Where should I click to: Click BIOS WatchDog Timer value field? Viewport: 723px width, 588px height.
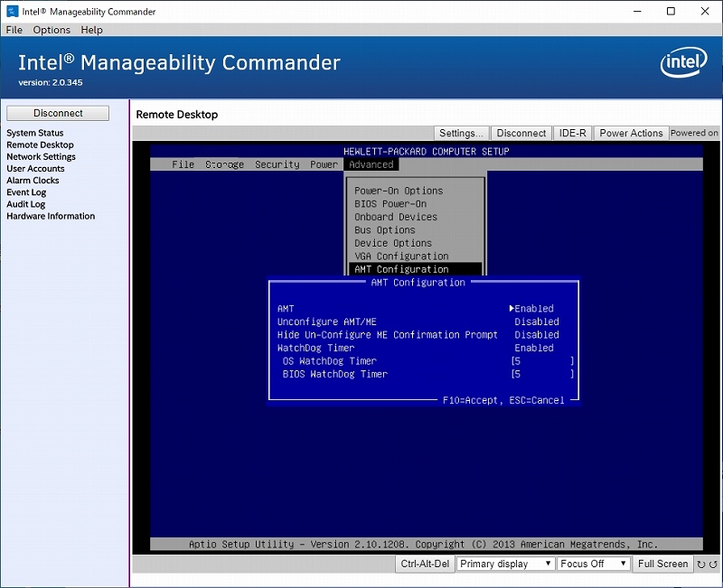[x=542, y=374]
